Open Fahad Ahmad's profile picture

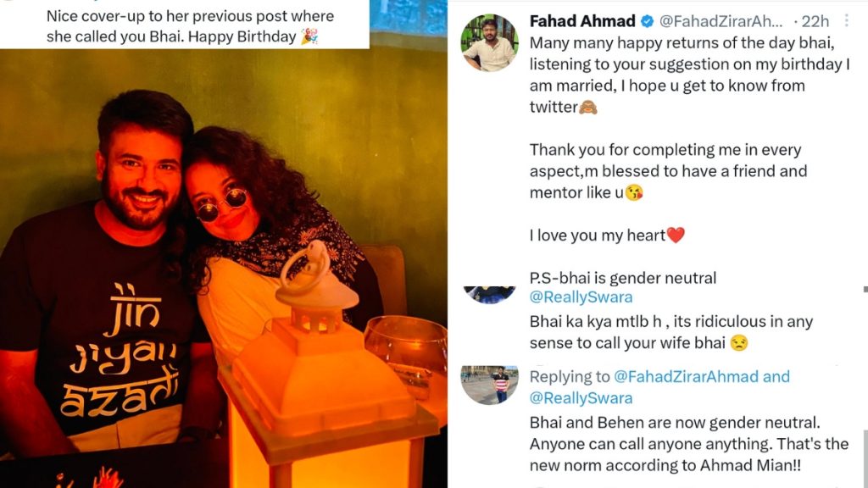point(489,42)
